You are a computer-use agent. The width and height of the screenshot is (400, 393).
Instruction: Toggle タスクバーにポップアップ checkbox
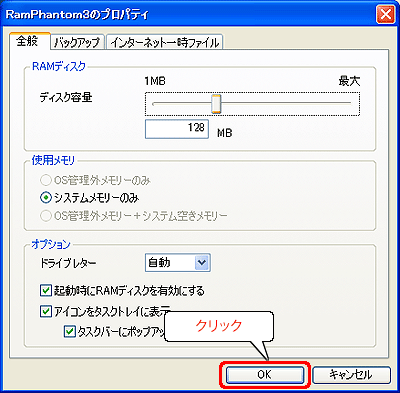[69, 332]
